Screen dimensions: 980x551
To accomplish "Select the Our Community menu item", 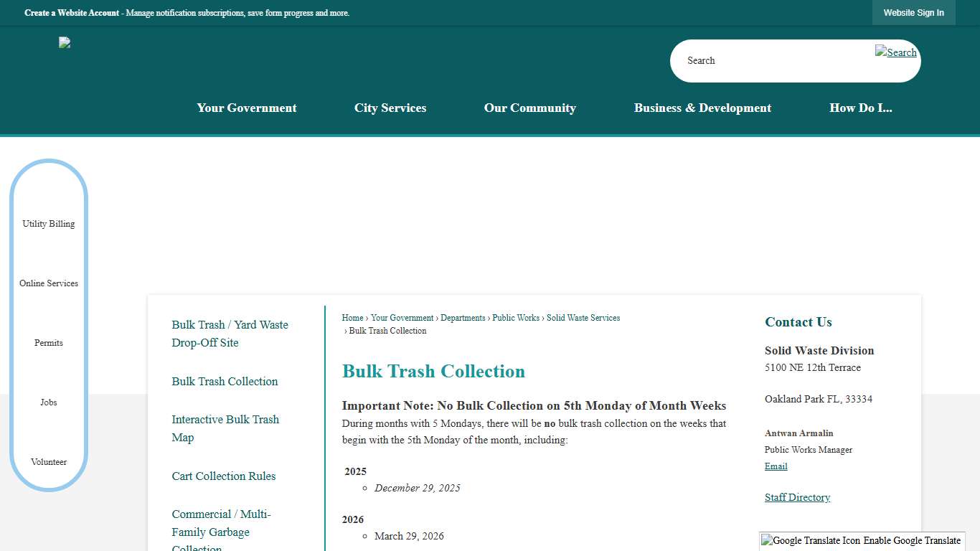I will coord(529,108).
